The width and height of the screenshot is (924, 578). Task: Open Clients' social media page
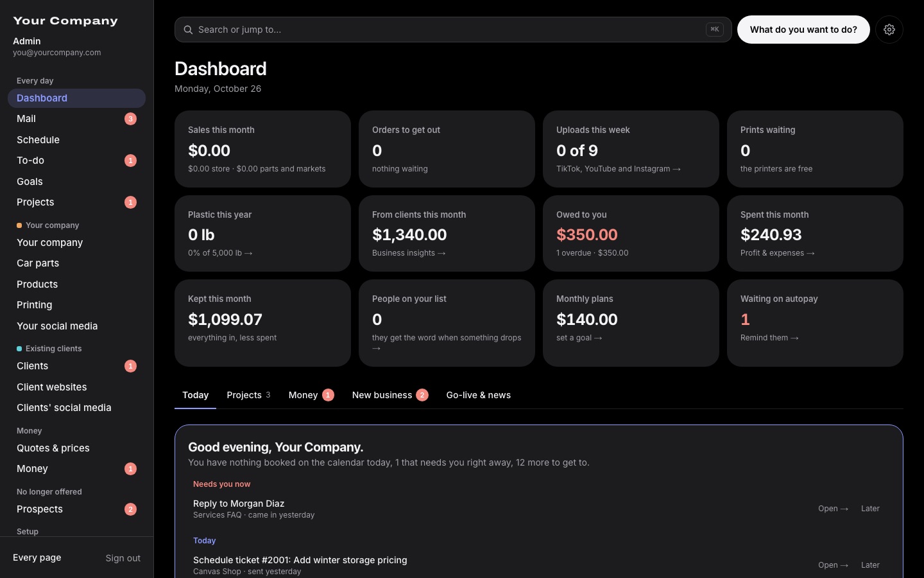click(76, 408)
